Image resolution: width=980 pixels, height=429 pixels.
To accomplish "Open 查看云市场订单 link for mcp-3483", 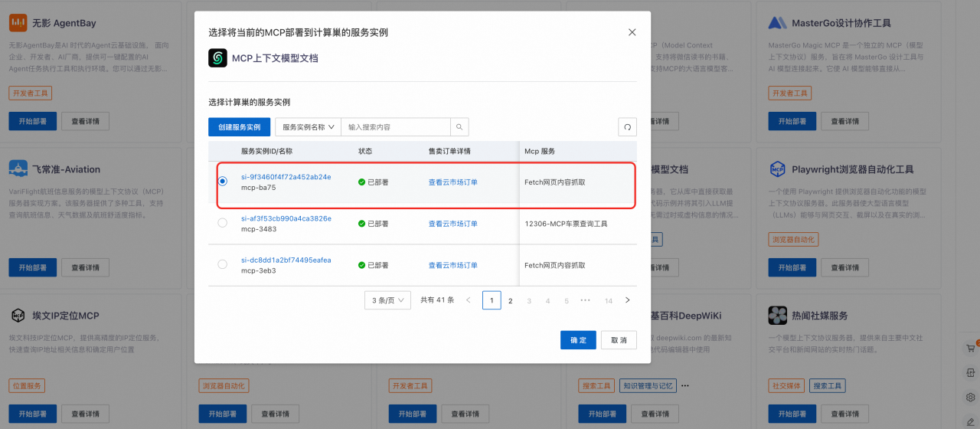I will coord(452,224).
